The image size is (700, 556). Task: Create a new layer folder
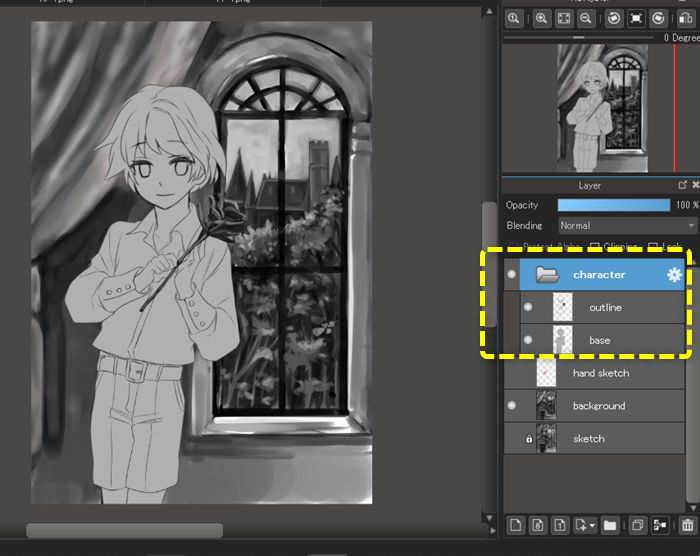coord(610,525)
